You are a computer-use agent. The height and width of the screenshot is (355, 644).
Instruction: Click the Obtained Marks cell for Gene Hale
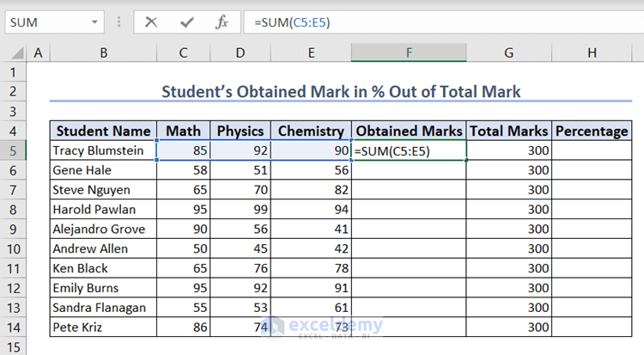[409, 170]
